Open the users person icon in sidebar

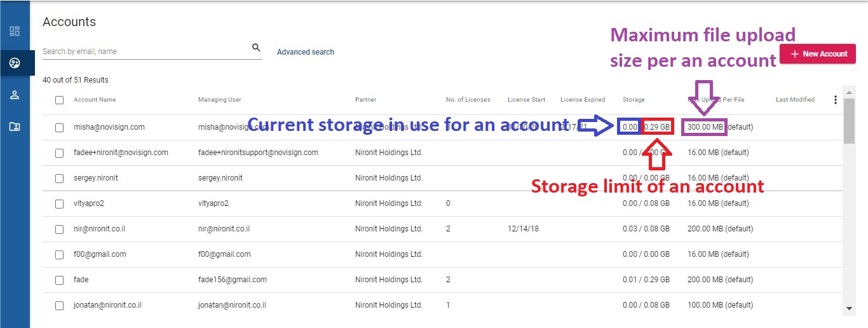(x=15, y=95)
